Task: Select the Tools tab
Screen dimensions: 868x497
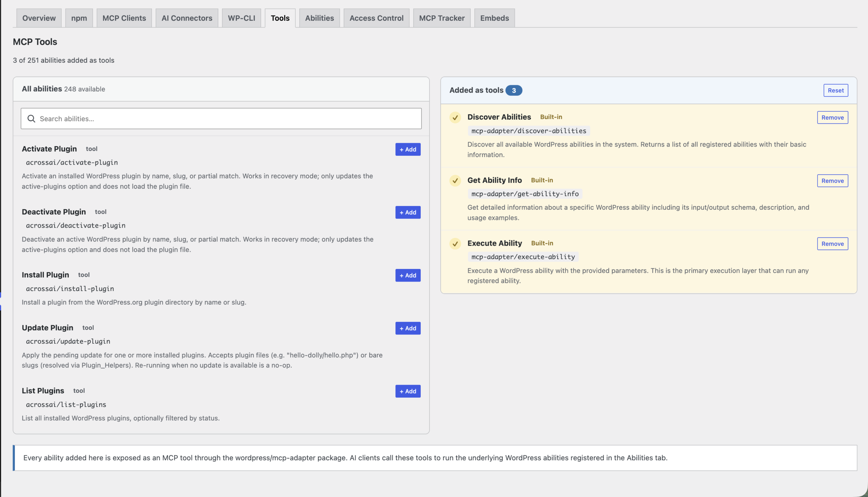Action: [x=280, y=18]
